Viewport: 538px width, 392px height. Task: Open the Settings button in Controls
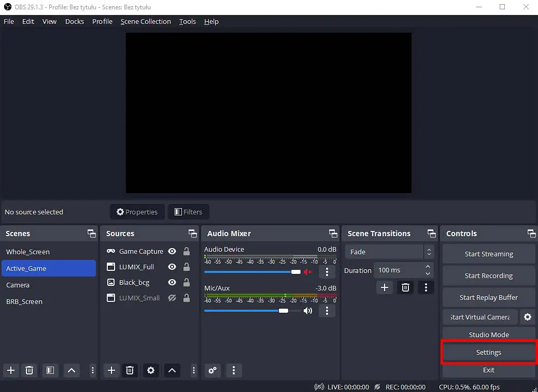489,352
